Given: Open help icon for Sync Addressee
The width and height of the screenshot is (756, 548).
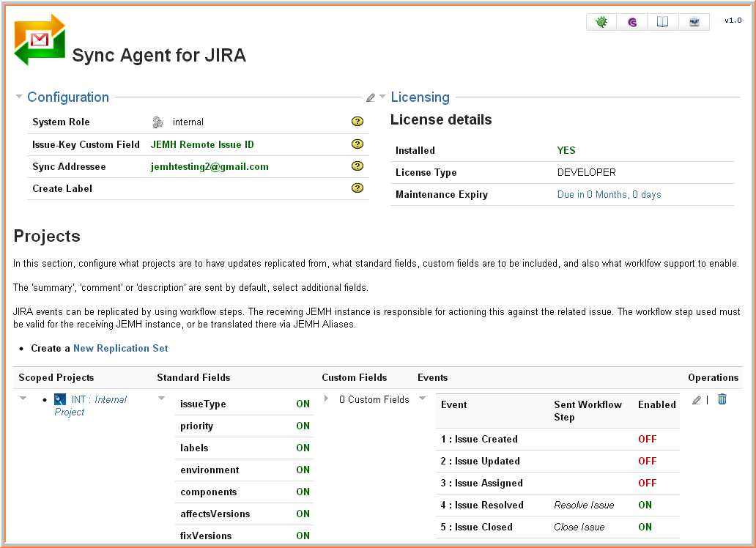Looking at the screenshot, I should tap(357, 166).
